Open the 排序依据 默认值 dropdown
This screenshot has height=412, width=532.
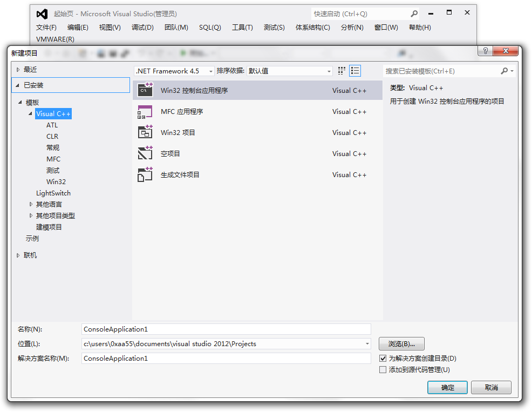(x=289, y=71)
